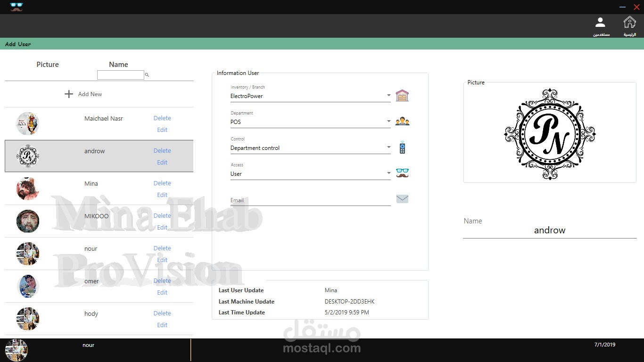
Task: Edit user Maichael Nasr
Action: pos(162,130)
